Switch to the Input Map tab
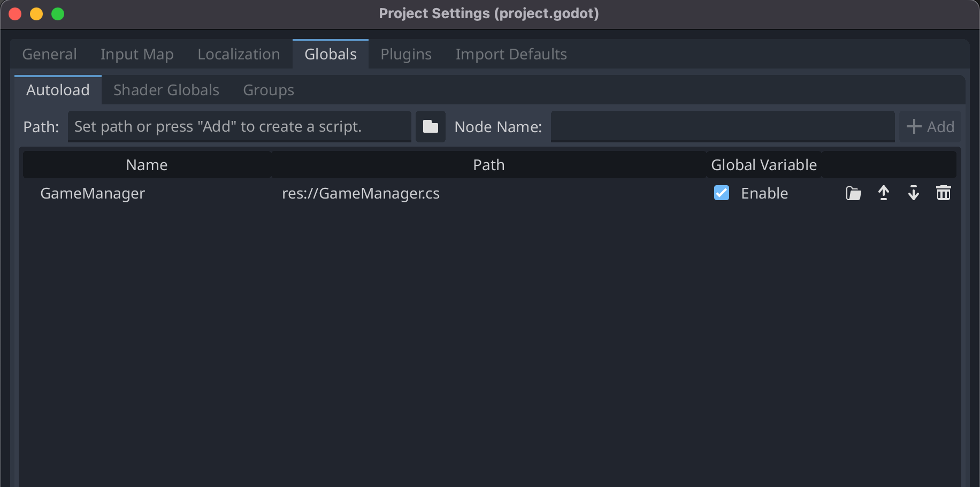 pos(136,54)
